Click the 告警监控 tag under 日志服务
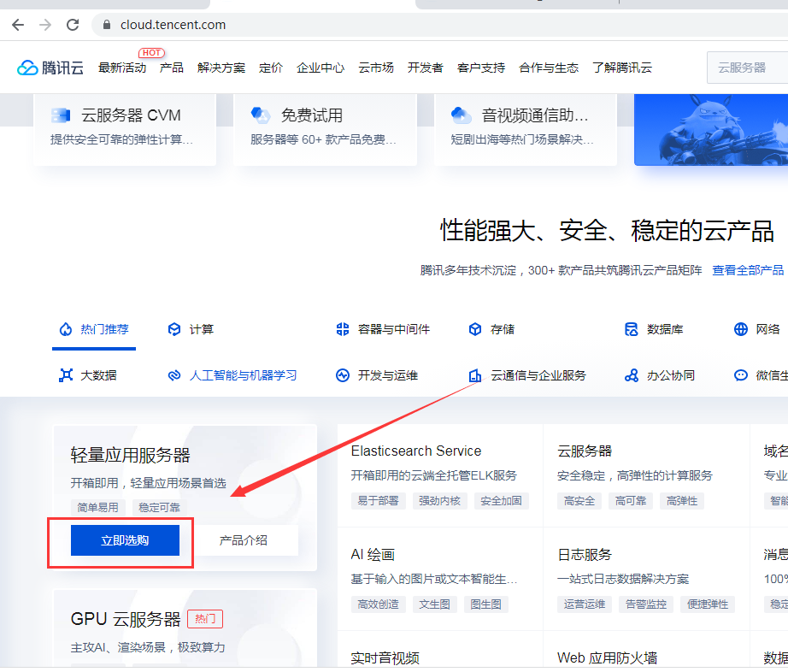788x672 pixels. (x=646, y=604)
